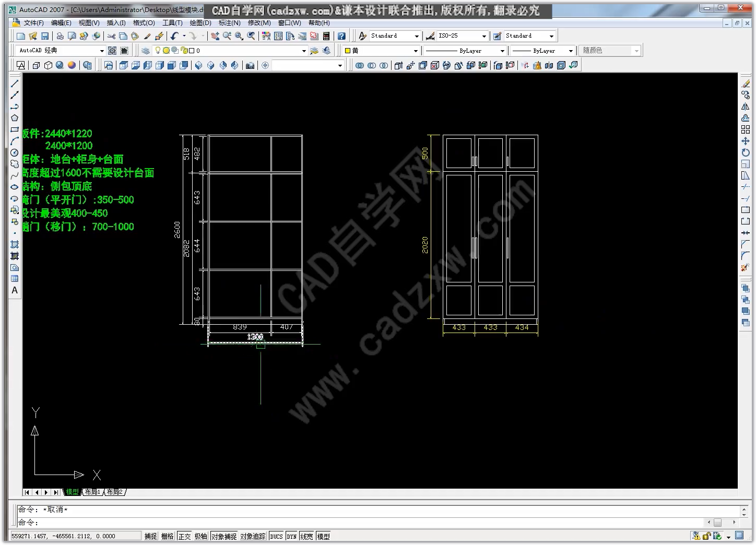Open Help with the question mark icon
The height and width of the screenshot is (545, 756).
(341, 36)
